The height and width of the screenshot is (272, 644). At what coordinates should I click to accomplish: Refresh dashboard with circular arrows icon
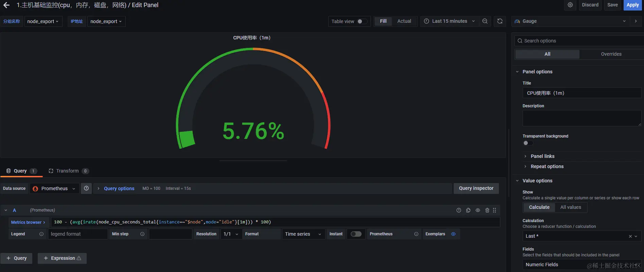(x=500, y=21)
